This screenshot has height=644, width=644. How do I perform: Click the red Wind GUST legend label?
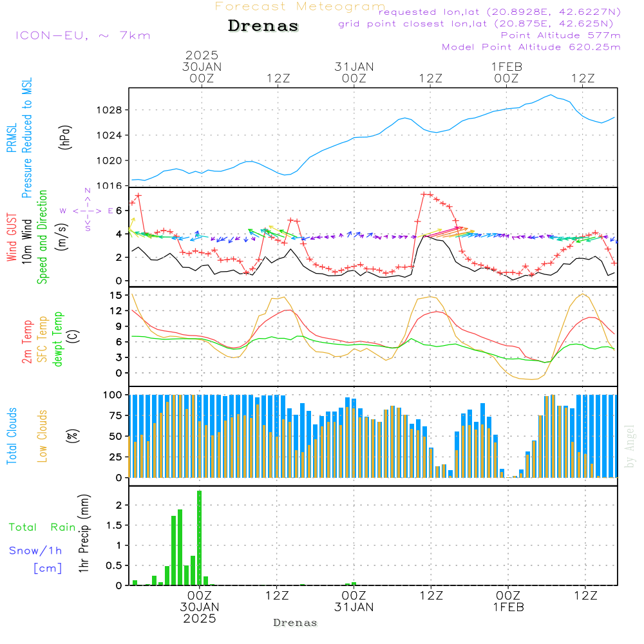[x=11, y=238]
